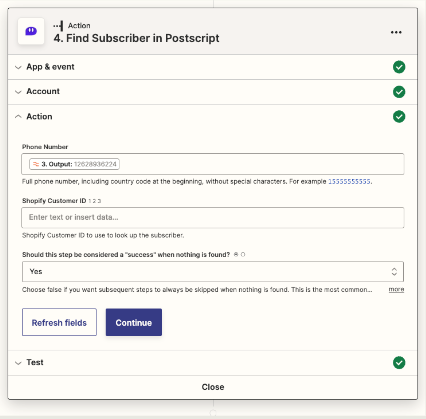Screen dimensions: 426x419
Task: Click the Close button at bottom
Action: coord(213,387)
